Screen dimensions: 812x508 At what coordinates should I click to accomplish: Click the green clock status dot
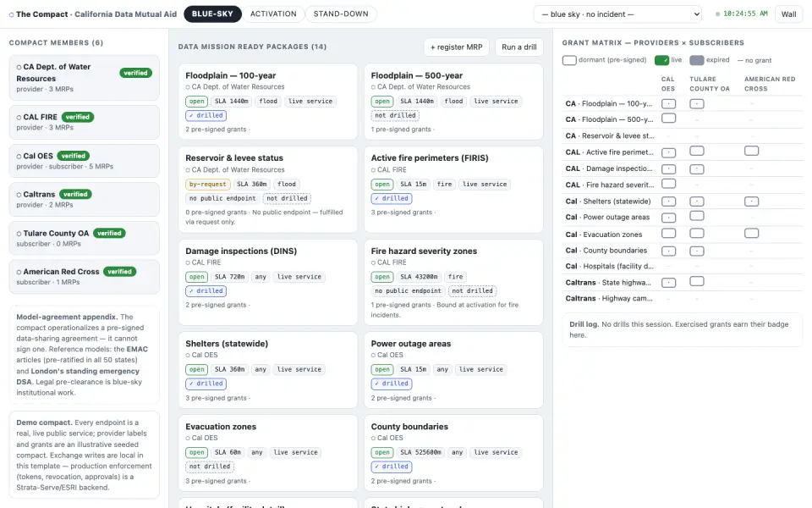[718, 14]
